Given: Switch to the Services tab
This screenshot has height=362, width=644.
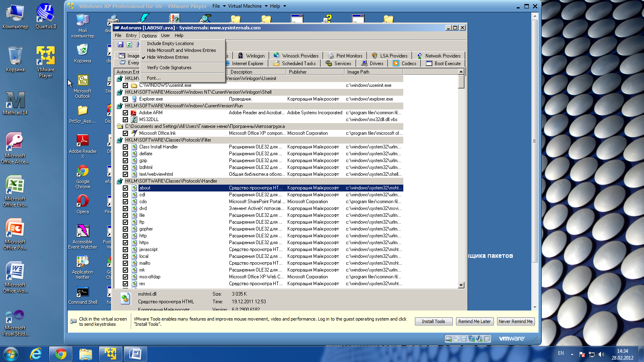Looking at the screenshot, I should 339,64.
